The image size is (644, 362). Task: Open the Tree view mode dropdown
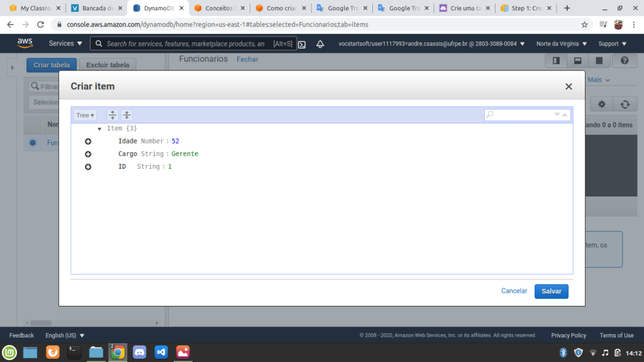tap(85, 115)
